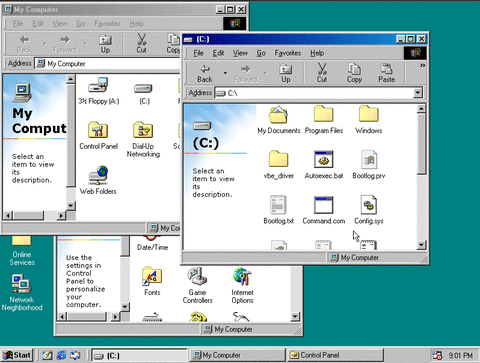Click Back in My Computer window toolbar

point(24,44)
